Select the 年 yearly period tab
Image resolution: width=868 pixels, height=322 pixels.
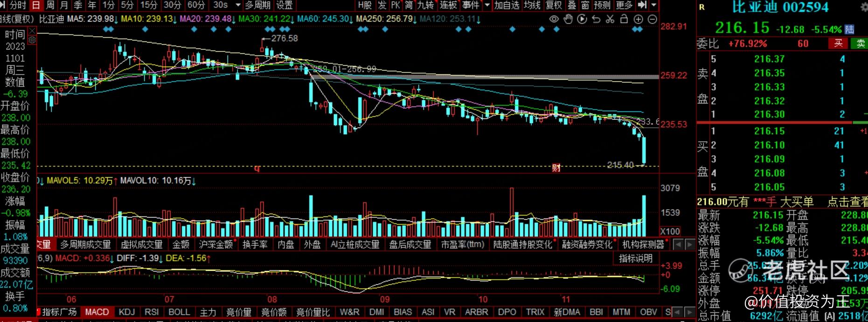coord(92,5)
